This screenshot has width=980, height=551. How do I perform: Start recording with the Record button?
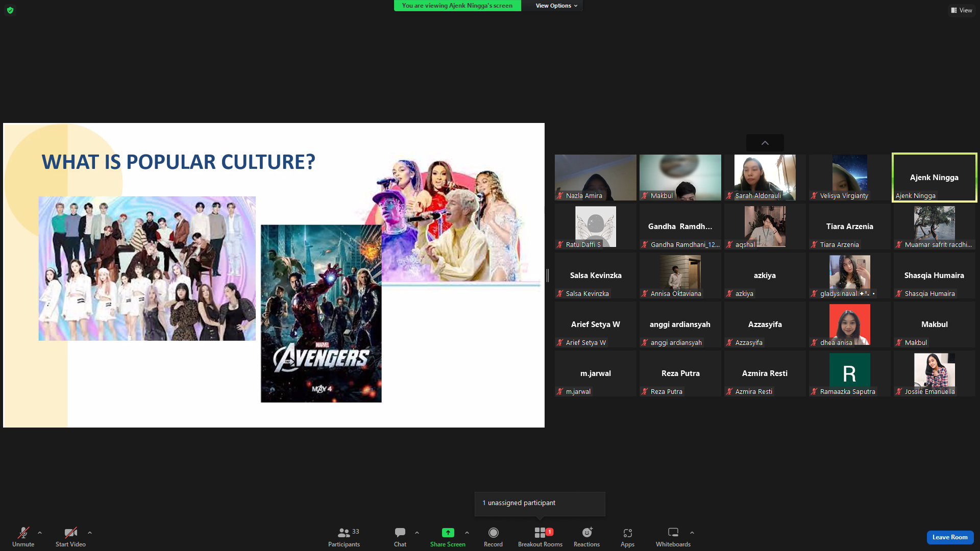click(493, 537)
